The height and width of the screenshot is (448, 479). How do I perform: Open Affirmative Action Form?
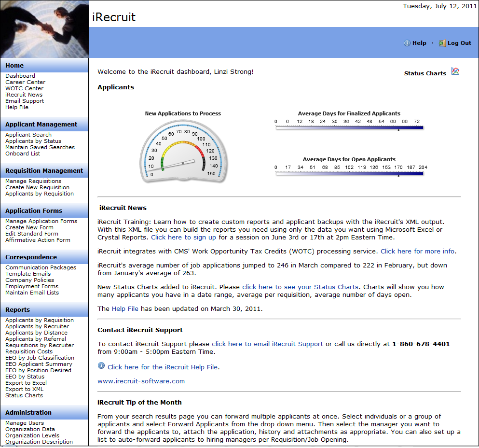38,240
